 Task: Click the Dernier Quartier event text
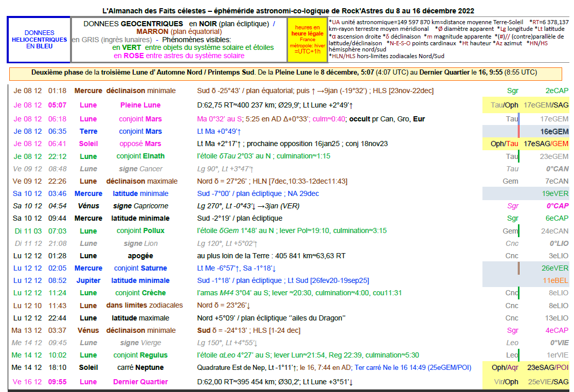(x=140, y=382)
